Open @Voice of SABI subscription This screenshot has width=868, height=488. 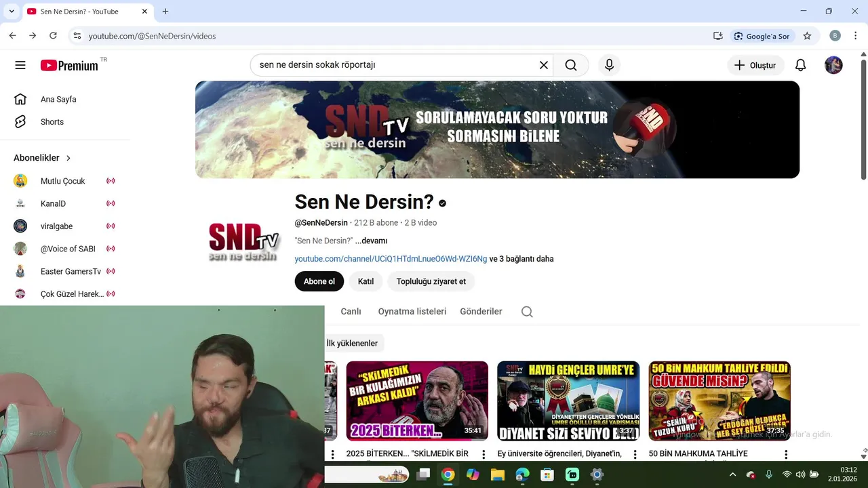pyautogui.click(x=65, y=249)
